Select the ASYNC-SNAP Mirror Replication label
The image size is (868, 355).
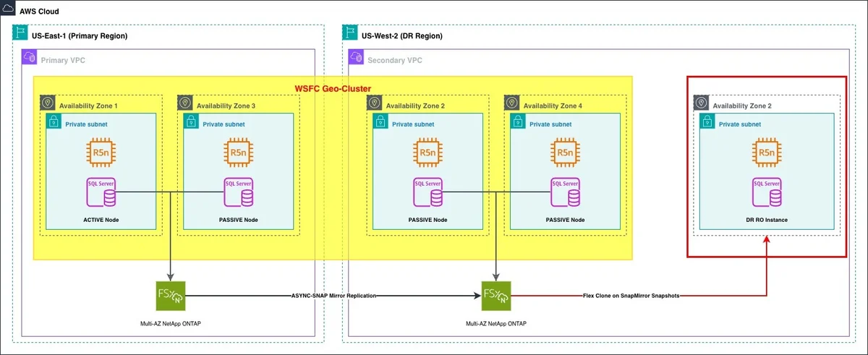coord(333,296)
